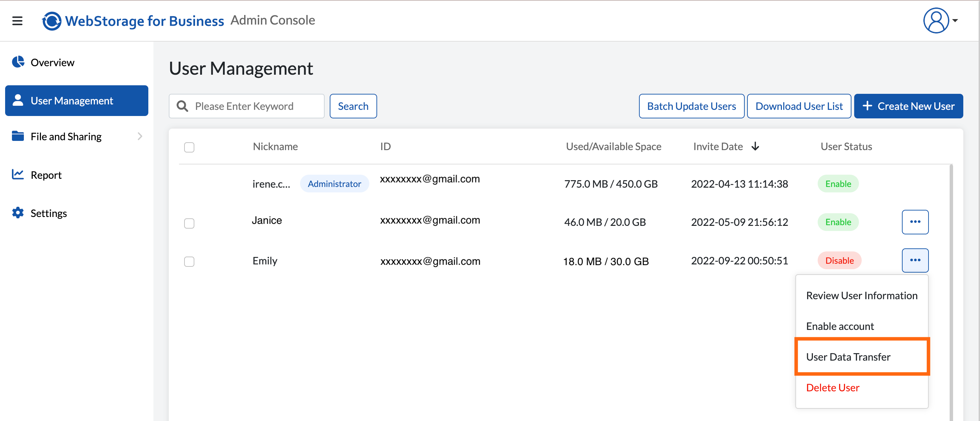The image size is (980, 421).
Task: Toggle the select-all checkbox in table header
Action: (189, 147)
